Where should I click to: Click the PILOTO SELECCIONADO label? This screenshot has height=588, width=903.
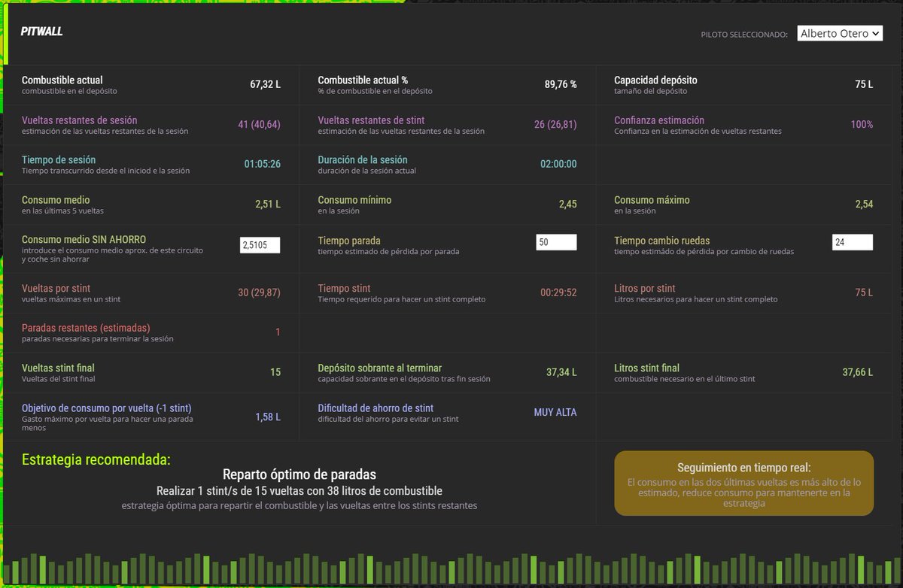pyautogui.click(x=744, y=35)
